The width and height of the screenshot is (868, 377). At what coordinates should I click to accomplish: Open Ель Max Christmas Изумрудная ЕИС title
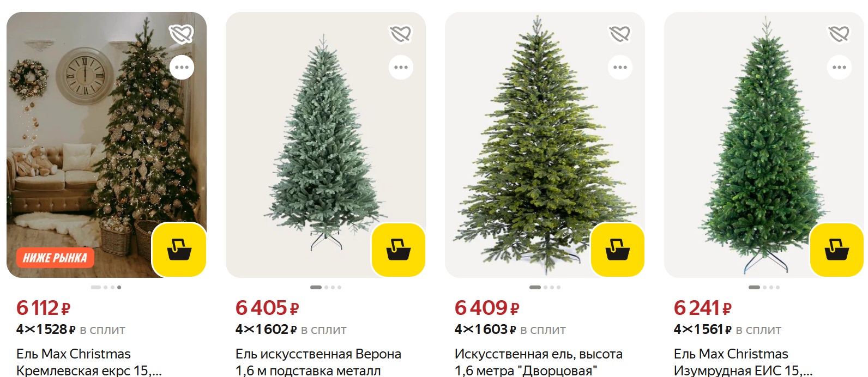click(x=743, y=362)
